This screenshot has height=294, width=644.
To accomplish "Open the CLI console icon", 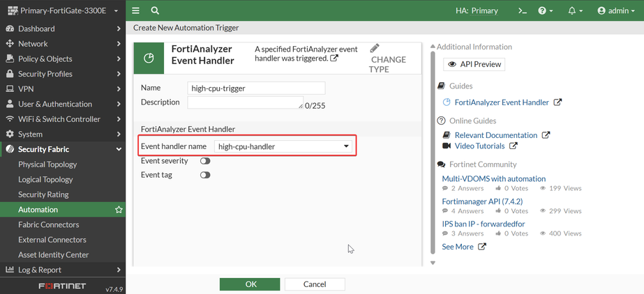I will (523, 11).
